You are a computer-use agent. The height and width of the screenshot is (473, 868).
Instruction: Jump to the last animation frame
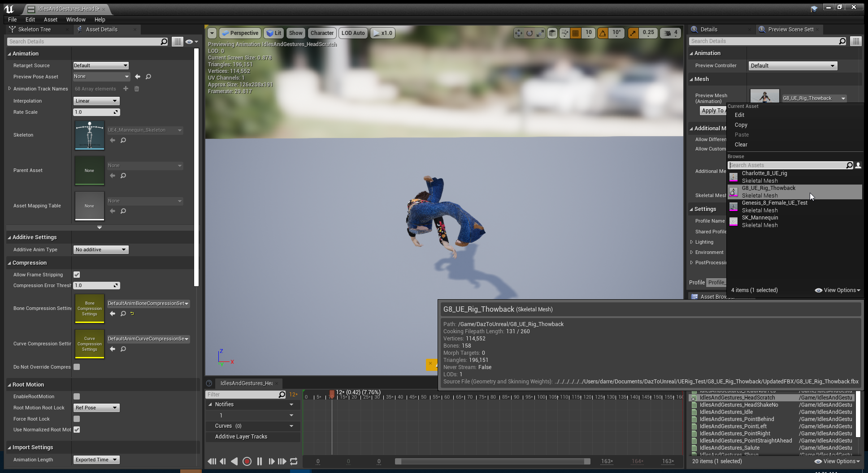point(282,461)
